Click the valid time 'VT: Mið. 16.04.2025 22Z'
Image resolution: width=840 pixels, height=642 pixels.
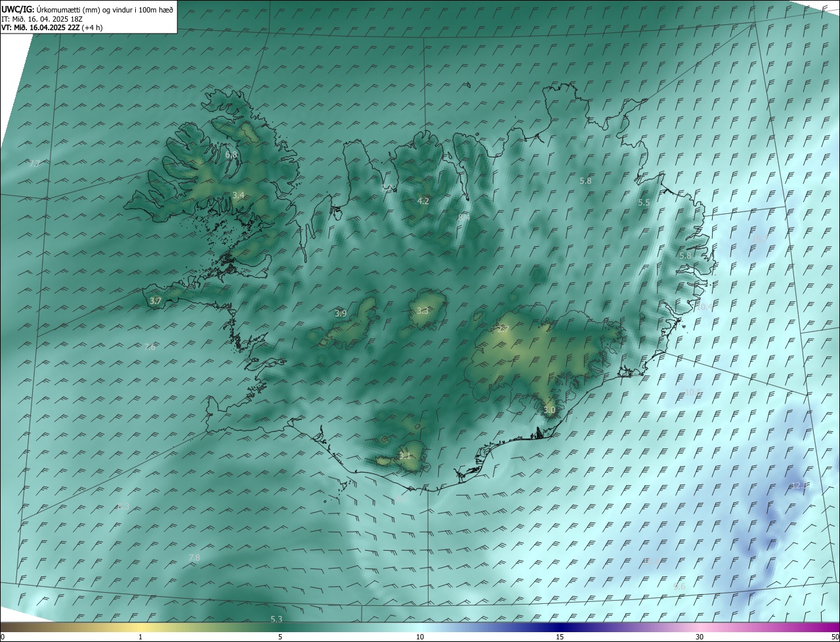(40, 28)
